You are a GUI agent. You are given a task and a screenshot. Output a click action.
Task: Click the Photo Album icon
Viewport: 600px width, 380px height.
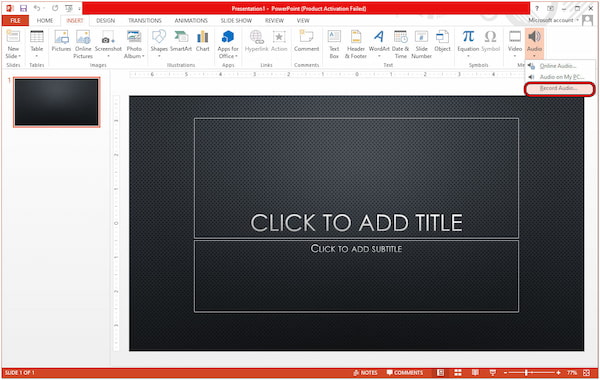pos(134,37)
